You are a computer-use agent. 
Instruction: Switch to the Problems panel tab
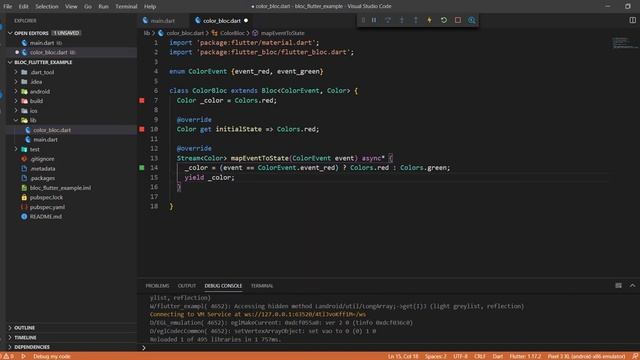tap(157, 286)
